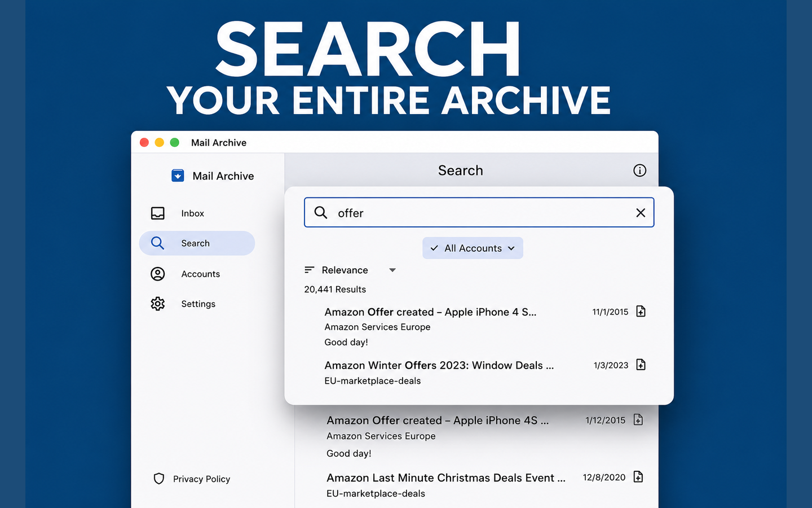Maximize the window with green button
Viewport: 812px width, 508px height.
click(175, 142)
